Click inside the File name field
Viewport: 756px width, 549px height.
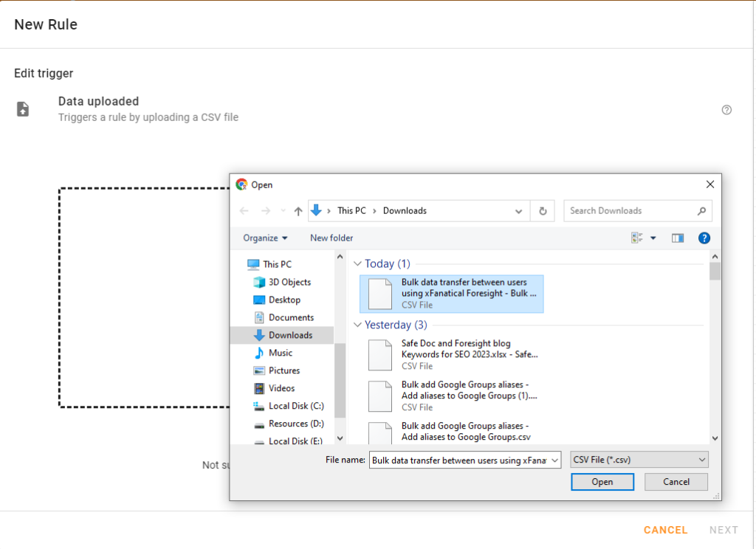click(458, 459)
